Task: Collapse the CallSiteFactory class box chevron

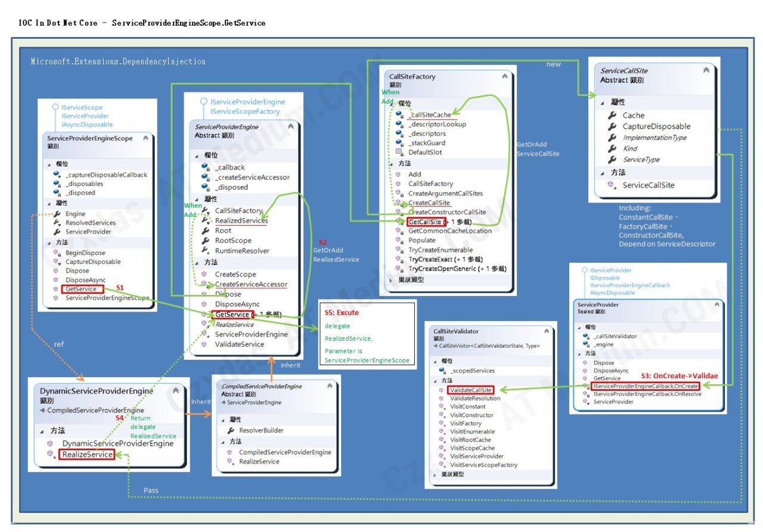Action: pyautogui.click(x=505, y=76)
